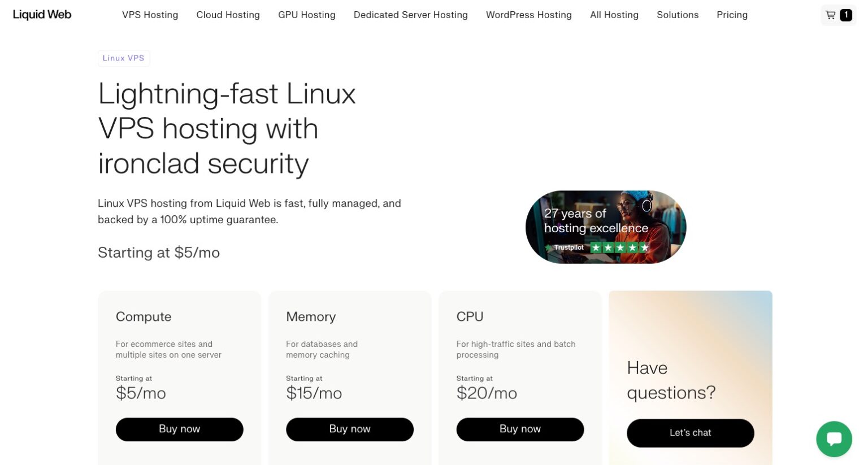This screenshot has width=868, height=465.
Task: Buy now for the Memory plan
Action: 349,429
